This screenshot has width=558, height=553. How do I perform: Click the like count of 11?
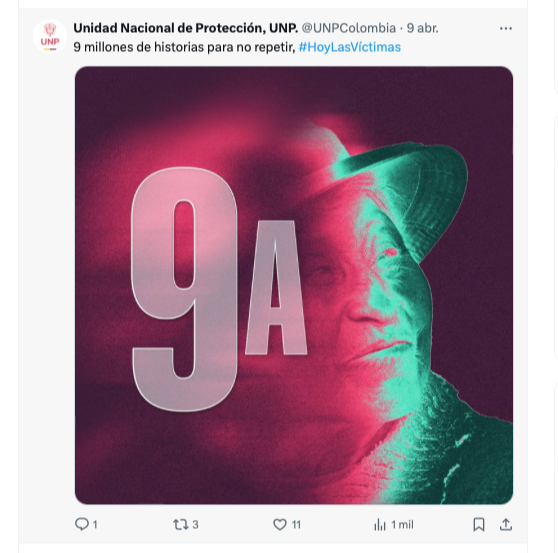click(x=296, y=525)
